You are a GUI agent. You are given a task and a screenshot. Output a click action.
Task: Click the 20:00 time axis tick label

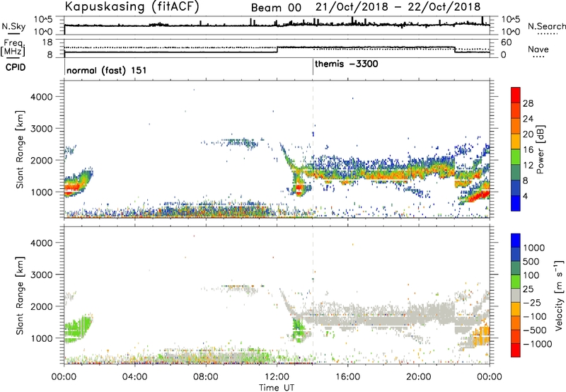pyautogui.click(x=419, y=377)
